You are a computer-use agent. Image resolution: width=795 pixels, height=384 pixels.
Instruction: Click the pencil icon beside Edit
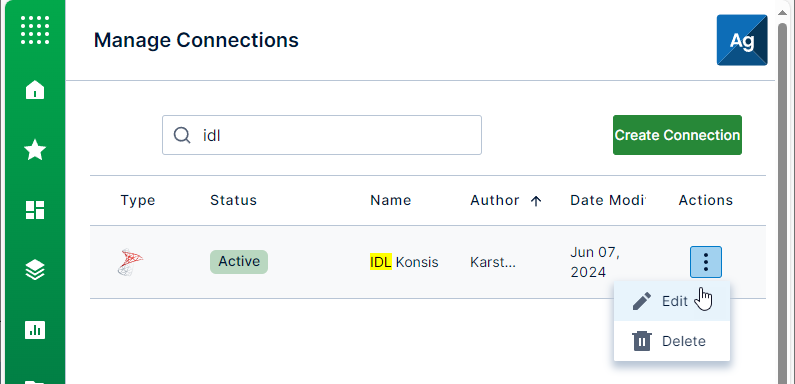642,301
